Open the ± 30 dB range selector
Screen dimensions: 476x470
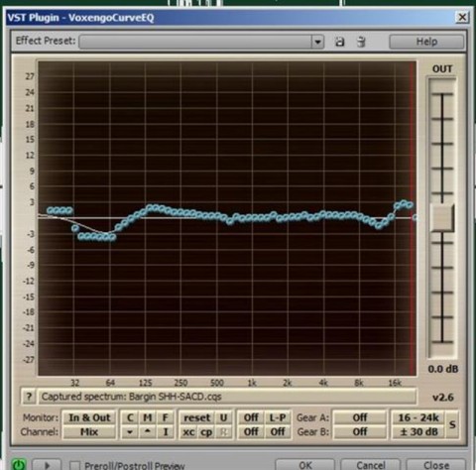coord(418,431)
